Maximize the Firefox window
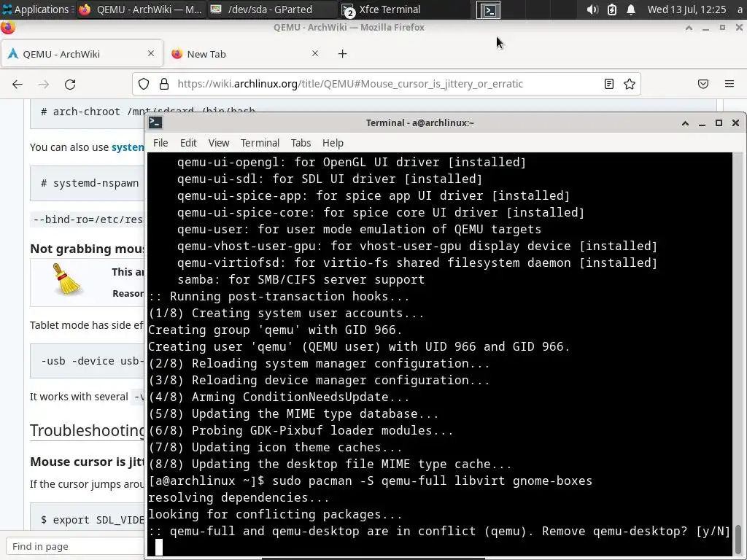747x560 pixels. (722, 28)
